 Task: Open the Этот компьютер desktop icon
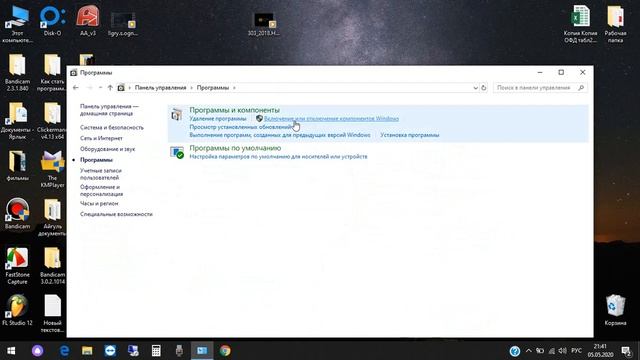17,24
